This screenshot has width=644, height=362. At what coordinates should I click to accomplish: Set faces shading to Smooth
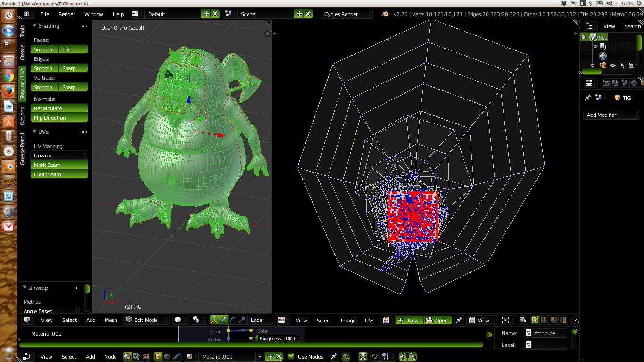(x=45, y=49)
